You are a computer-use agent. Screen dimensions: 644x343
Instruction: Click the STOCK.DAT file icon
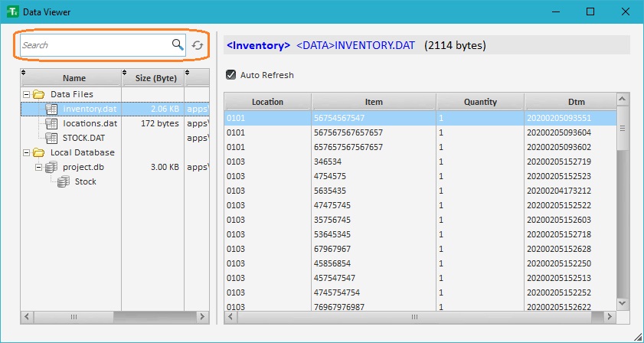[x=51, y=138]
